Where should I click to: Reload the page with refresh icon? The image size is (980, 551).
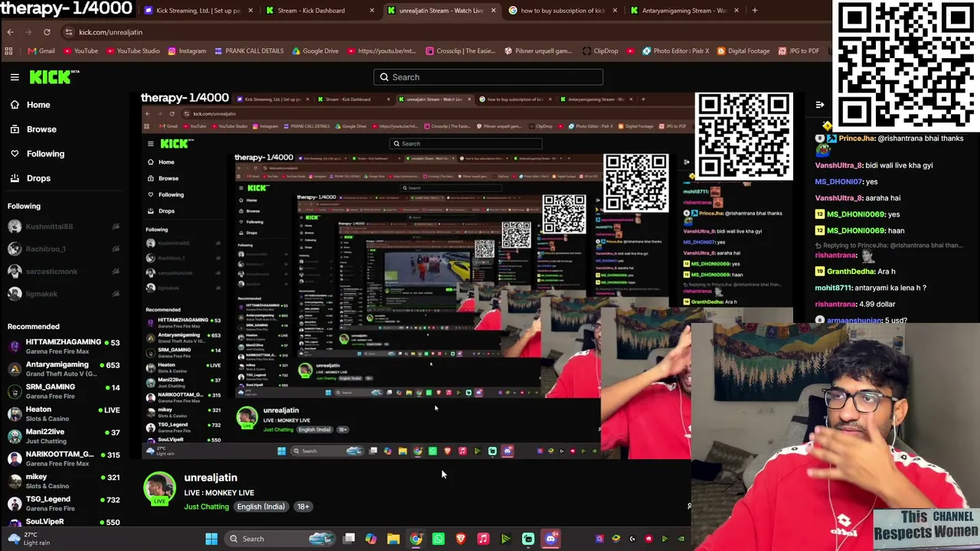coord(47,32)
